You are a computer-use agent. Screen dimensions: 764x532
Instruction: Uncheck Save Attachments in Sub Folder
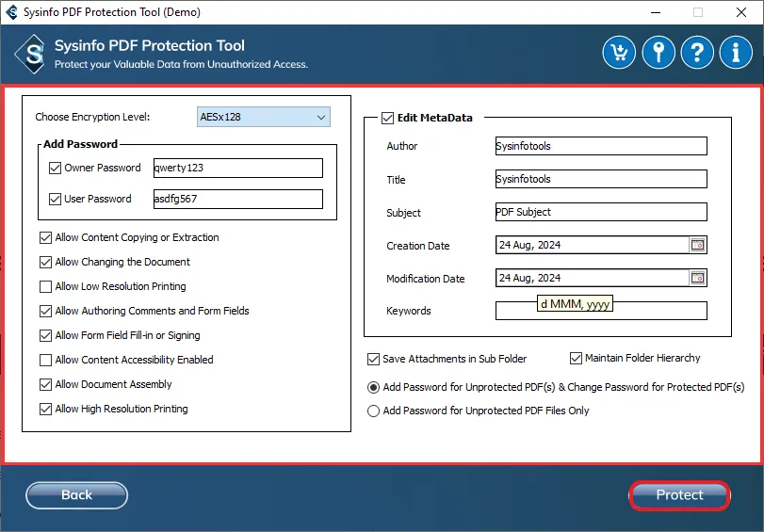374,359
